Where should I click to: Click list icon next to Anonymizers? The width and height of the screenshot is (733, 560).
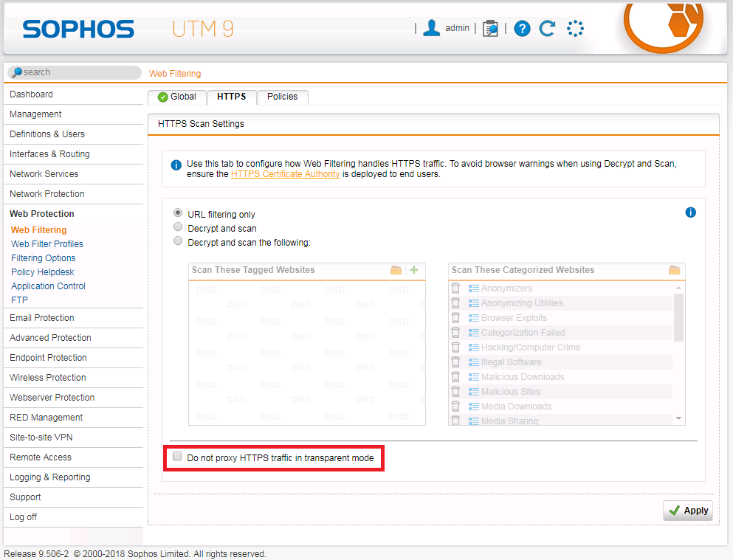click(474, 288)
